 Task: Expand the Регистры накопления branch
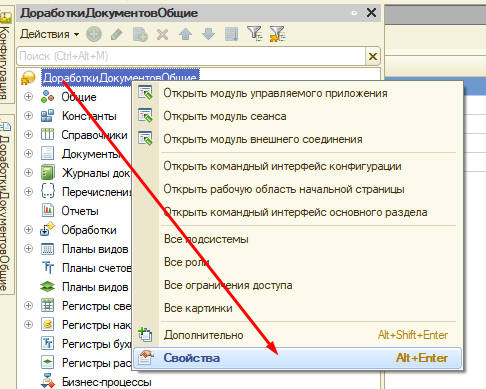click(29, 325)
